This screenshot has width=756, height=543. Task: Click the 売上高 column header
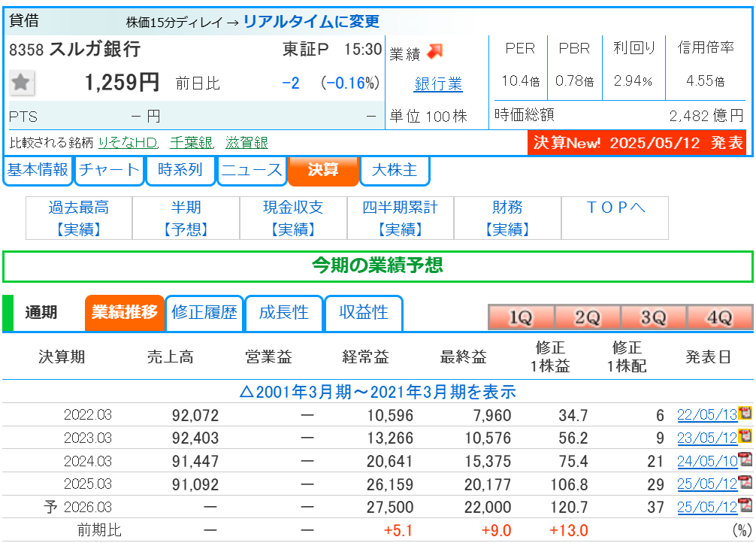[171, 356]
